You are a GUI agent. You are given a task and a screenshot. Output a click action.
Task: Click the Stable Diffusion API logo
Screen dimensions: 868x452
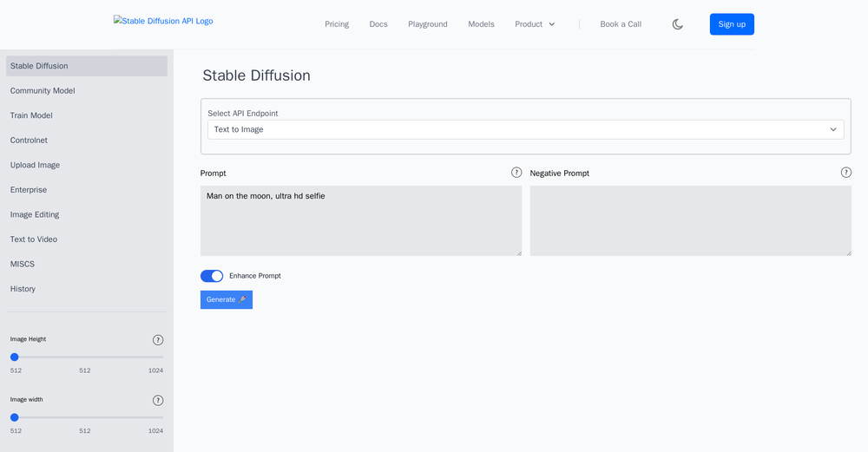click(x=163, y=22)
